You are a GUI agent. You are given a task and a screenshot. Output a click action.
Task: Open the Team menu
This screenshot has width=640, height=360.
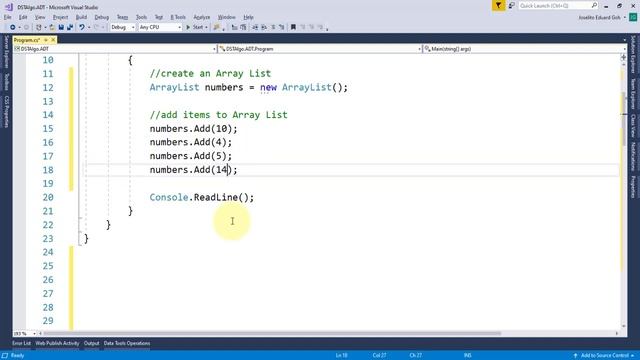point(122,17)
